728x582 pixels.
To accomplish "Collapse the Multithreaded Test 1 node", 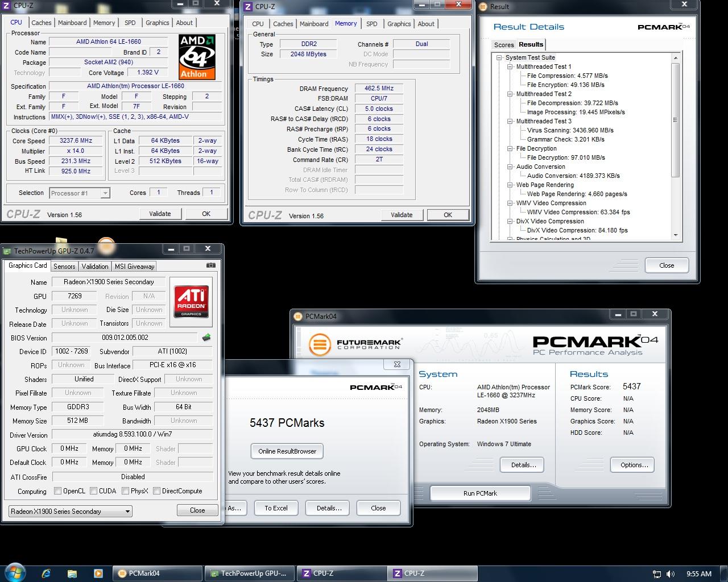I will point(511,66).
